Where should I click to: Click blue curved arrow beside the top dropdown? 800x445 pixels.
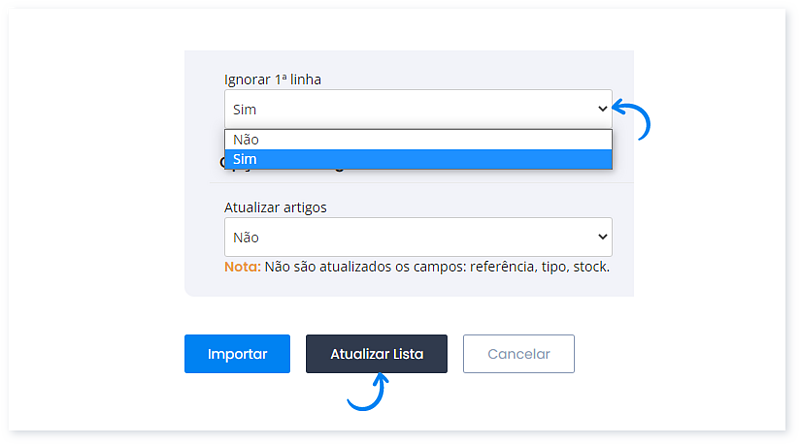[634, 118]
